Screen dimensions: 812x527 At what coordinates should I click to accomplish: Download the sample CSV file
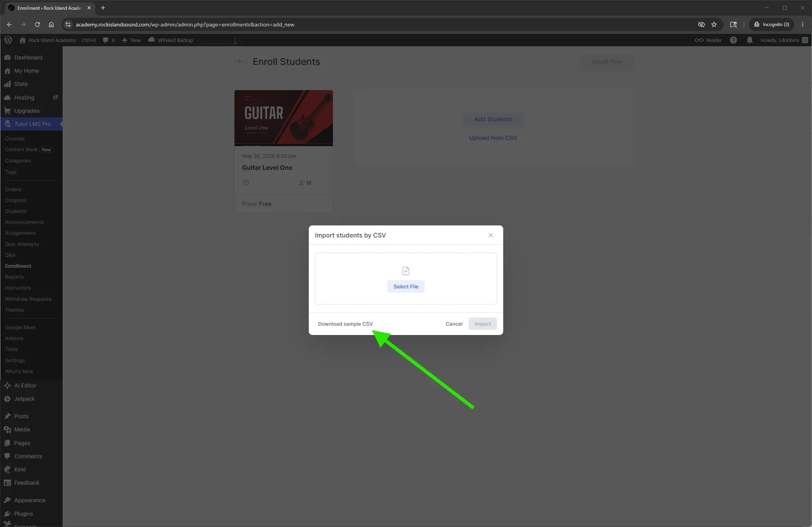[x=345, y=324]
